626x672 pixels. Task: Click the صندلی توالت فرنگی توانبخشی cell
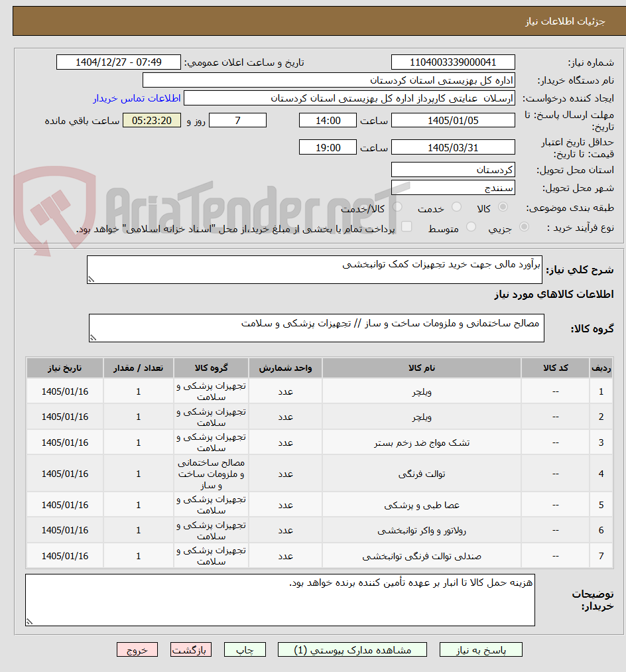point(422,557)
